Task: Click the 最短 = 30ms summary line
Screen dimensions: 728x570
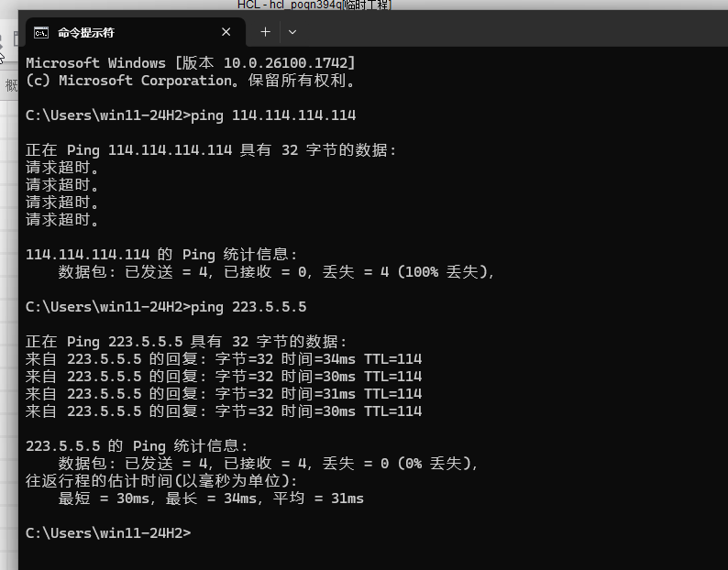Action: [211, 499]
